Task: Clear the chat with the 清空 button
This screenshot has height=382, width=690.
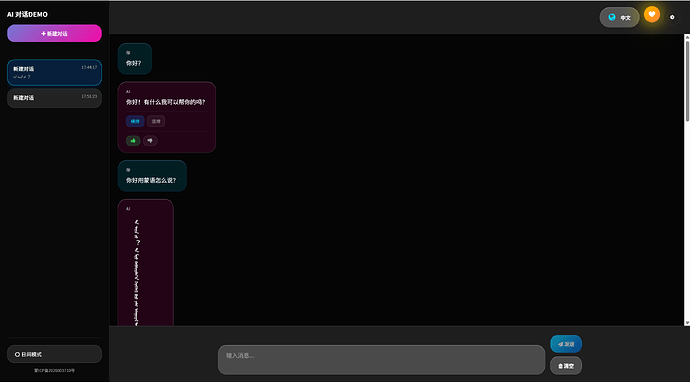Action: (566, 366)
